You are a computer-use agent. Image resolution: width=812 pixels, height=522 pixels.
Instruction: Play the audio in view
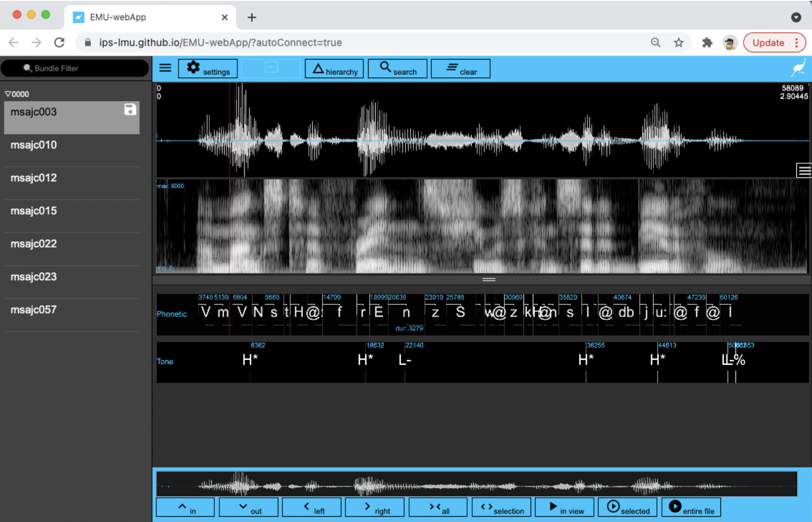[565, 507]
